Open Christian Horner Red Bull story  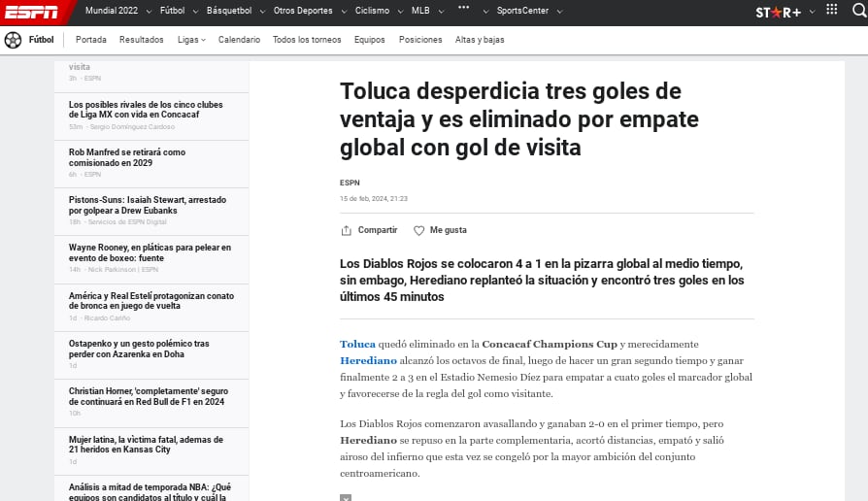click(149, 396)
